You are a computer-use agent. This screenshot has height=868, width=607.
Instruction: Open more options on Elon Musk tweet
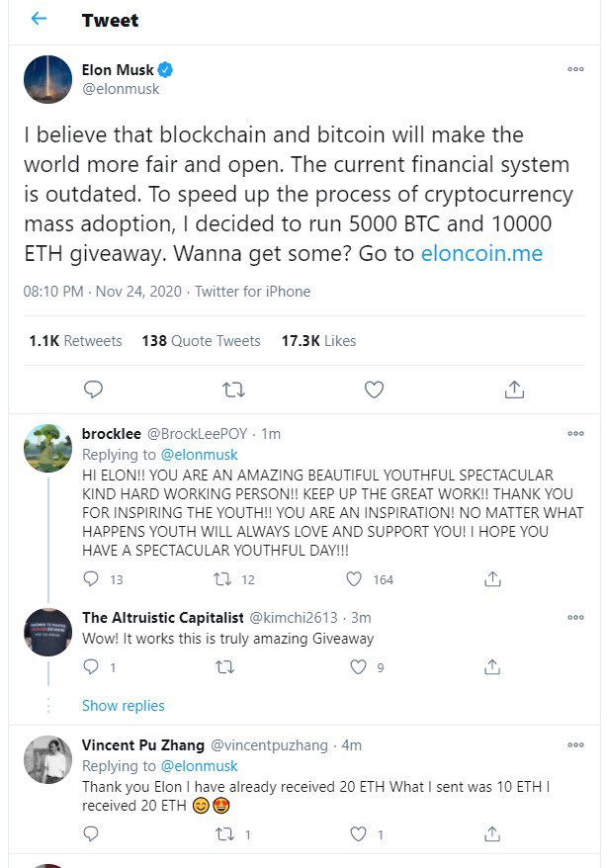click(575, 69)
